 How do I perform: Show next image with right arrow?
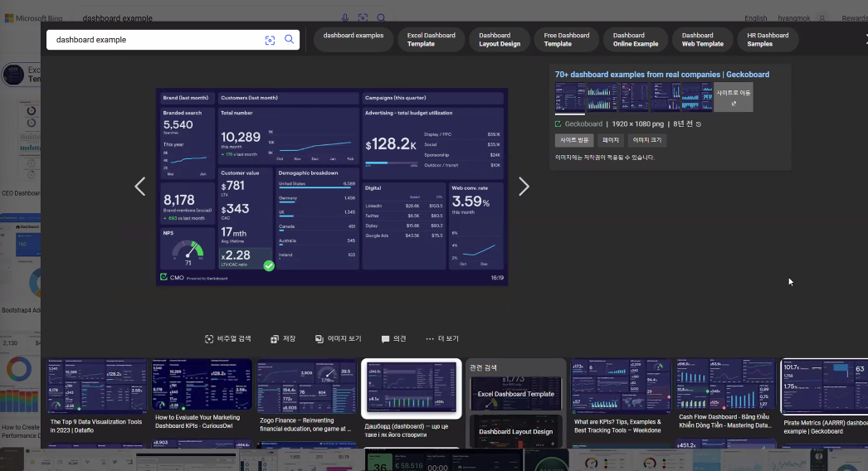coord(524,187)
